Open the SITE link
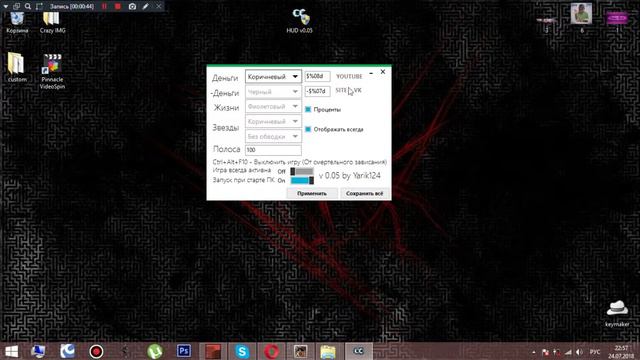The height and width of the screenshot is (360, 640). [x=341, y=90]
